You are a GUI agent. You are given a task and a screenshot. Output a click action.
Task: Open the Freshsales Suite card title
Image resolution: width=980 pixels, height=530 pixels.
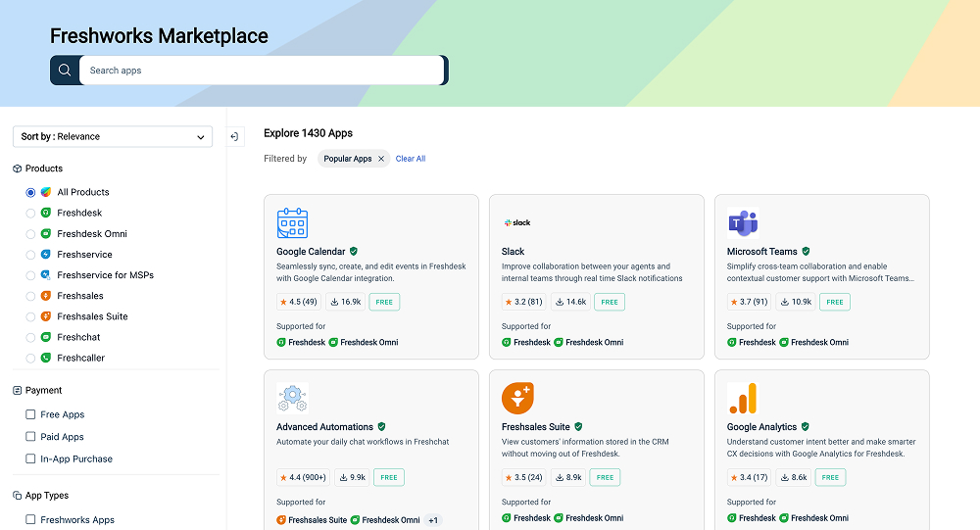(536, 427)
